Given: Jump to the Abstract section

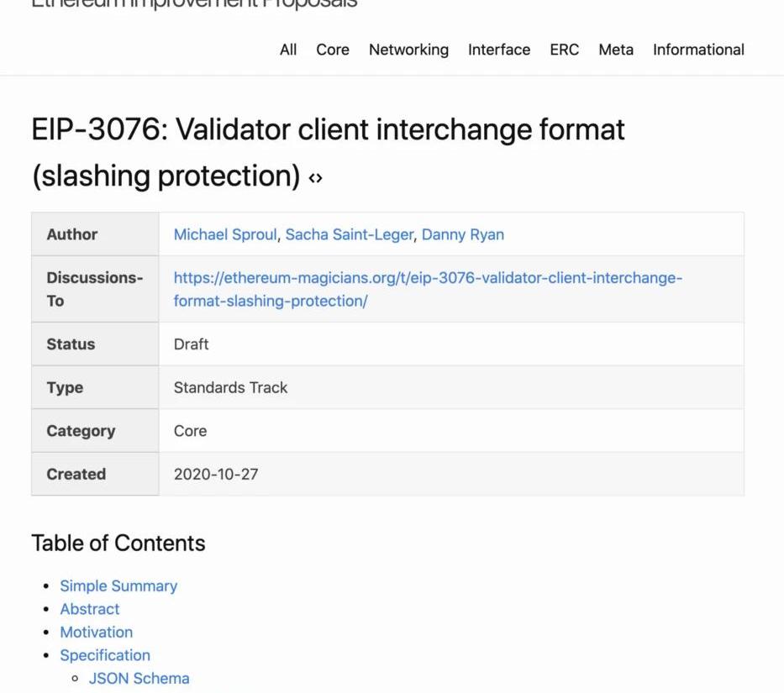Looking at the screenshot, I should 90,609.
